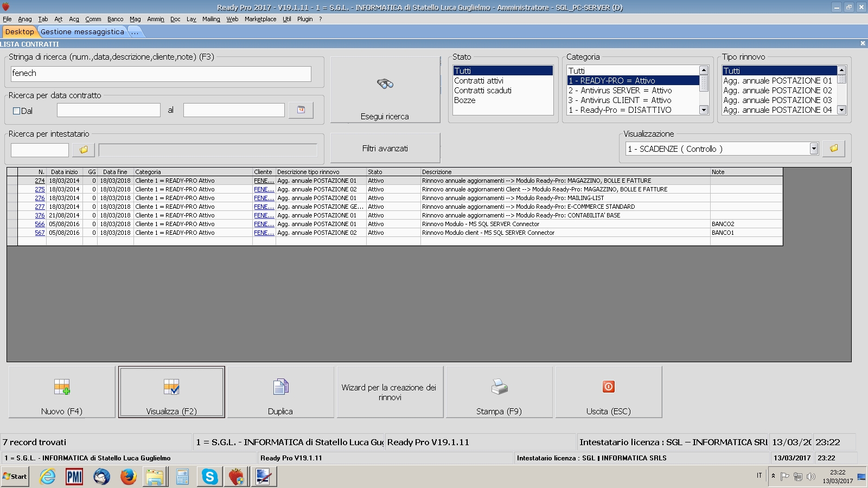Click folder icon next to Visualizzazione
This screenshot has width=868, height=488.
834,149
